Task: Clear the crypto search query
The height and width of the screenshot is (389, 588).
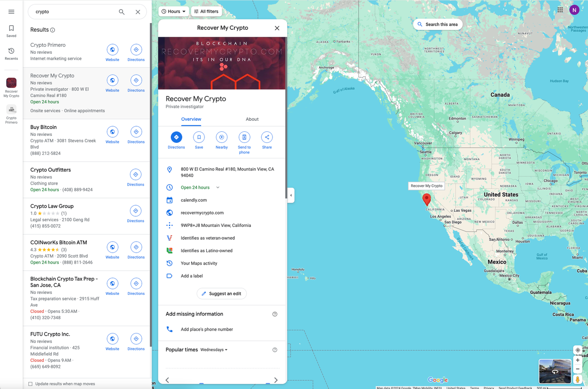Action: pos(138,12)
